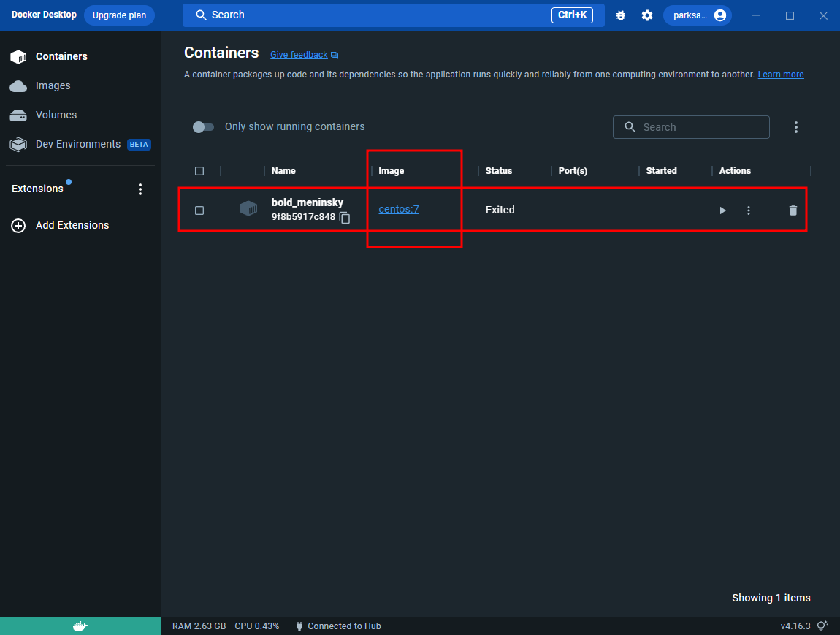Click the plug icon in status bar
The height and width of the screenshot is (635, 840).
click(299, 626)
